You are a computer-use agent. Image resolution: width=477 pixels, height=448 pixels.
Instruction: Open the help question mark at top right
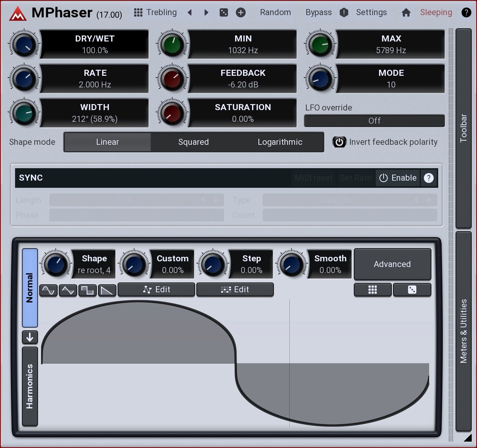tap(466, 12)
